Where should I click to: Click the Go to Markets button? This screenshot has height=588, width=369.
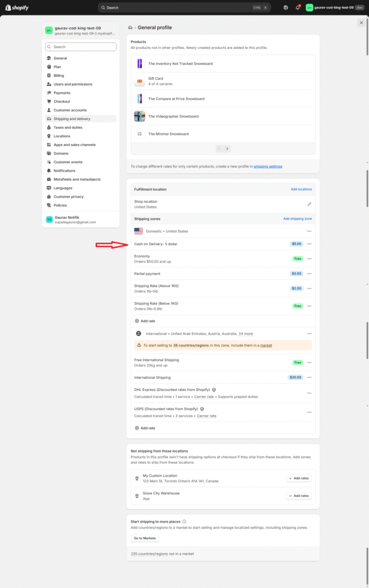pyautogui.click(x=145, y=538)
